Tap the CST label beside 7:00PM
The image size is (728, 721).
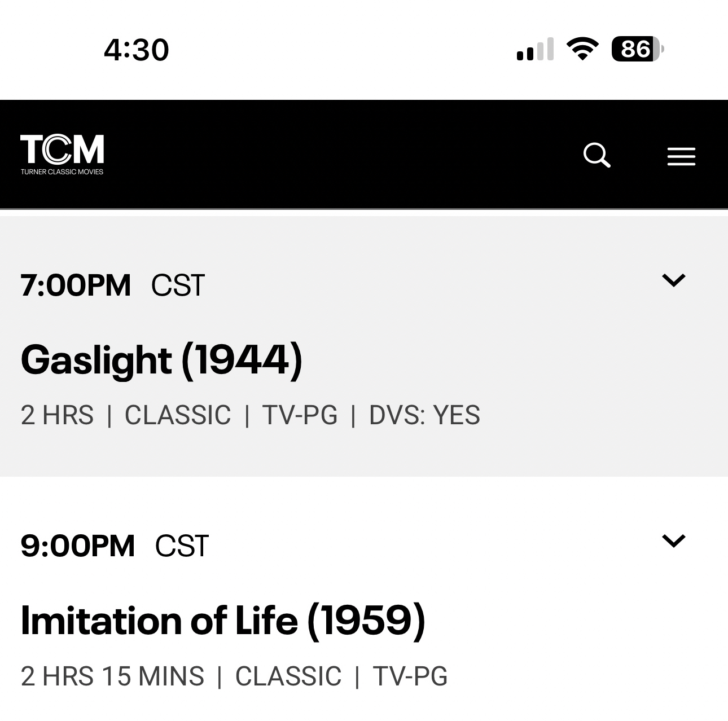(178, 285)
